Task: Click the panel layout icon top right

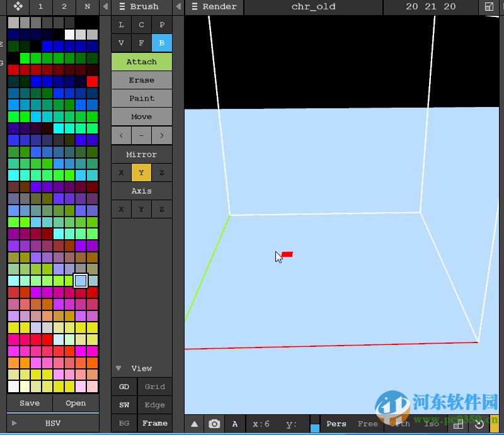Action: point(490,7)
